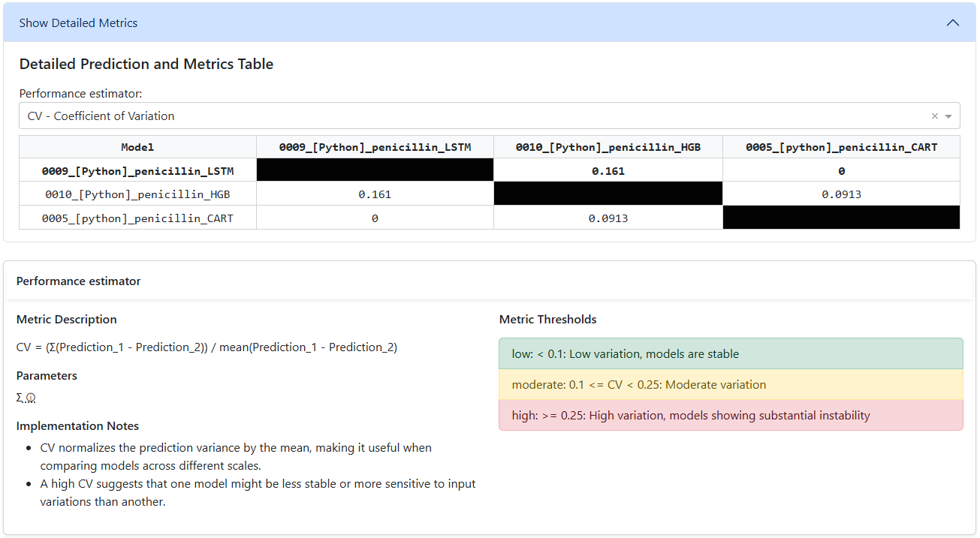This screenshot has width=980, height=538.
Task: Click the red high variation threshold box
Action: (x=730, y=415)
